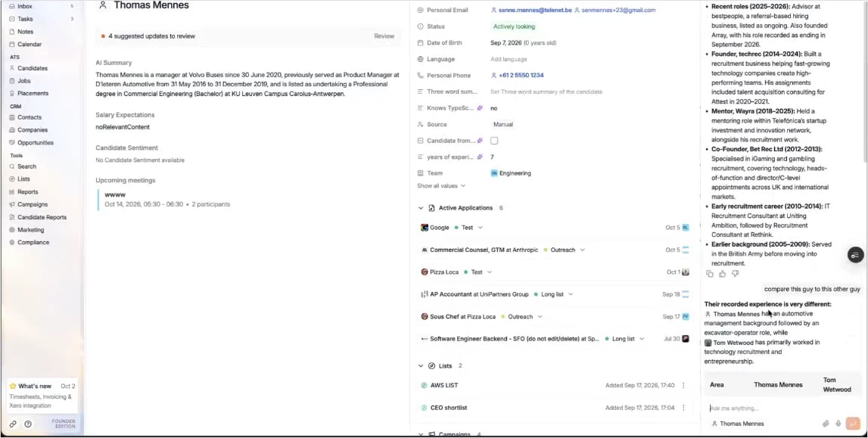Collapse the Active Applications section
This screenshot has width=868, height=438.
click(x=420, y=209)
